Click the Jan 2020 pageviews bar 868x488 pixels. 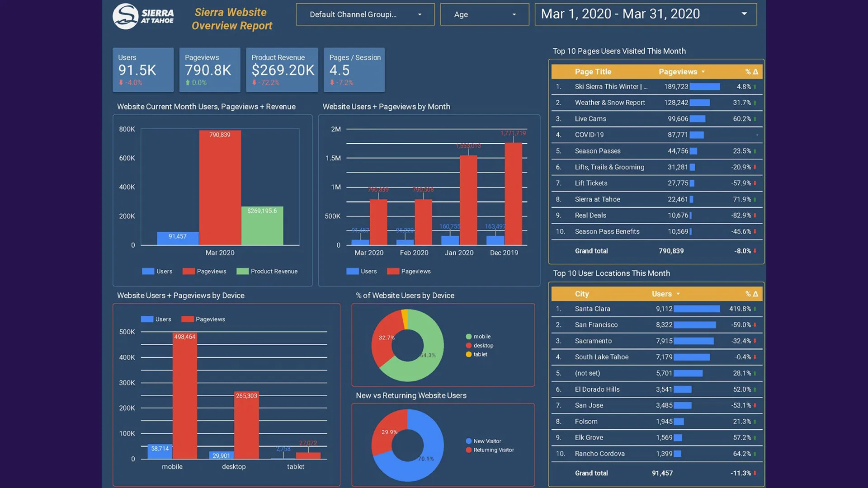(468, 200)
